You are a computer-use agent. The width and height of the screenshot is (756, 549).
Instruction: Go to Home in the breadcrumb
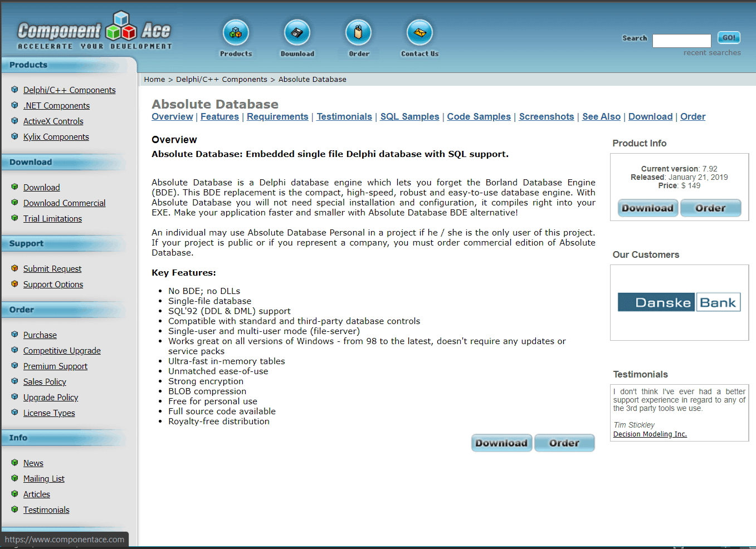coord(154,79)
